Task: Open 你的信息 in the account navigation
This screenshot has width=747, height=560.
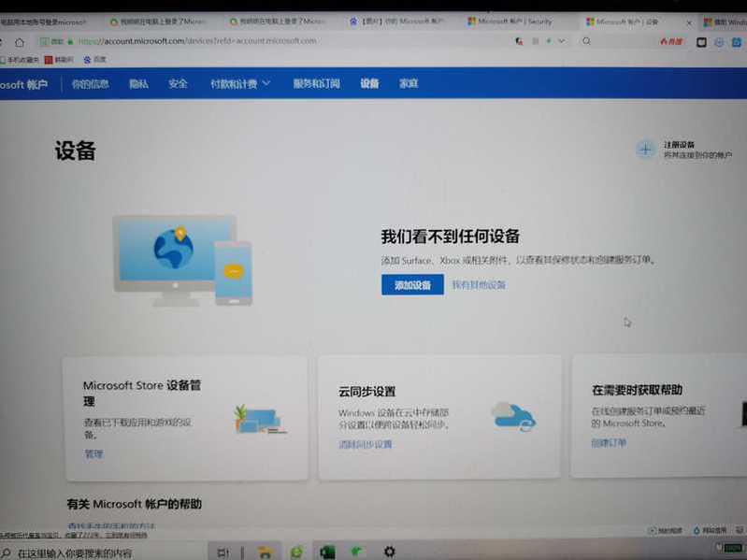Action: tap(90, 84)
